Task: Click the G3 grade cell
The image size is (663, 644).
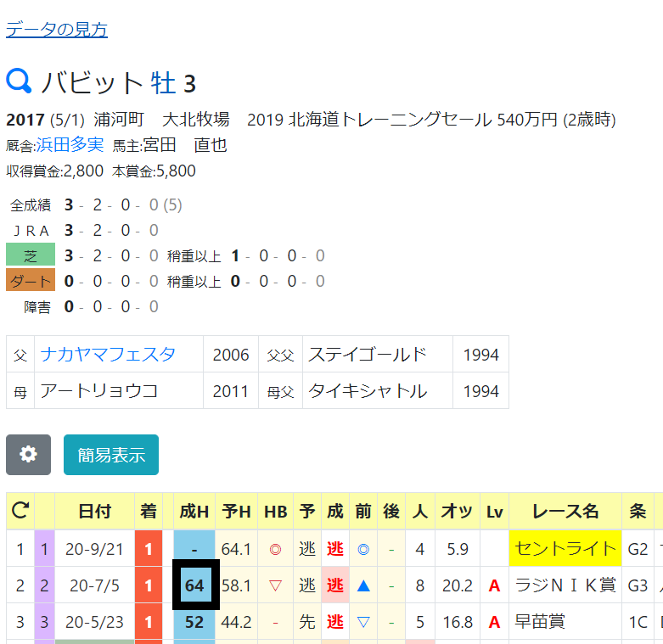Action: tap(638, 585)
